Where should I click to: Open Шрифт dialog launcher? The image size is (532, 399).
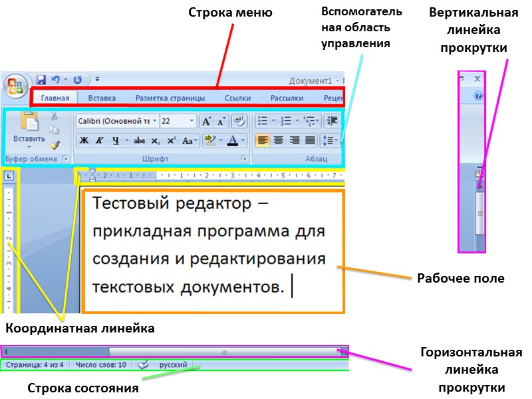(x=243, y=158)
